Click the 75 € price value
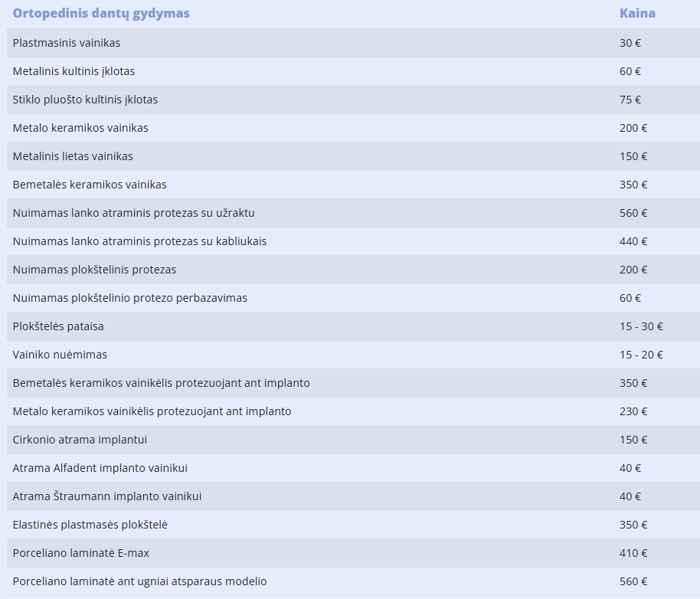Image resolution: width=700 pixels, height=599 pixels. pos(630,100)
